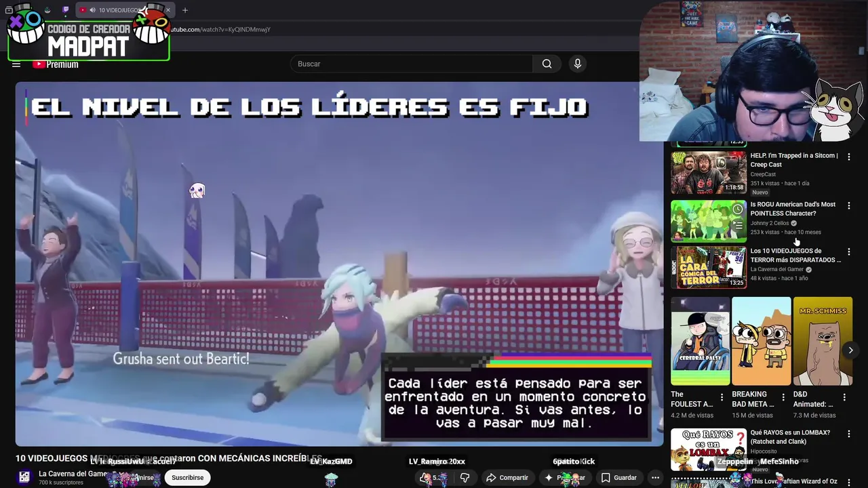This screenshot has height=488, width=868.
Task: Click the Guardar save button
Action: point(618,478)
